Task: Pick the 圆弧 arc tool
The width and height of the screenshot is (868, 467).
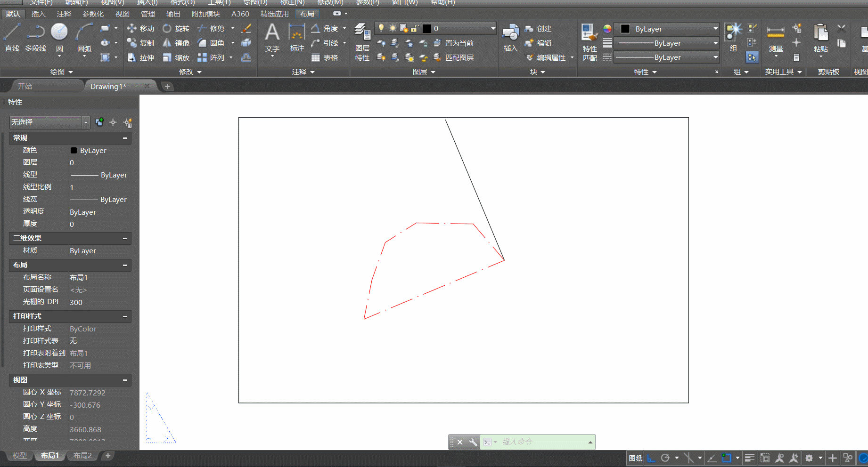Action: point(84,37)
